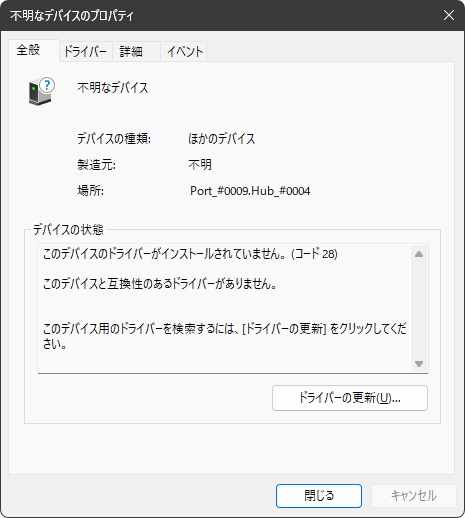Click the 製造元: label
Viewport: 465px width, 518px height.
pyautogui.click(x=96, y=165)
